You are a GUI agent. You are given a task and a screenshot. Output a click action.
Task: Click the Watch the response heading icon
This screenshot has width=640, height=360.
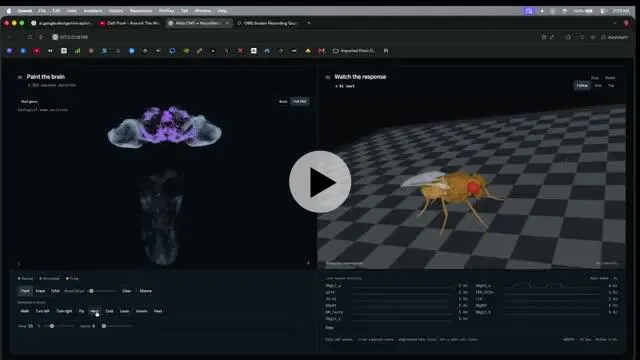point(328,77)
